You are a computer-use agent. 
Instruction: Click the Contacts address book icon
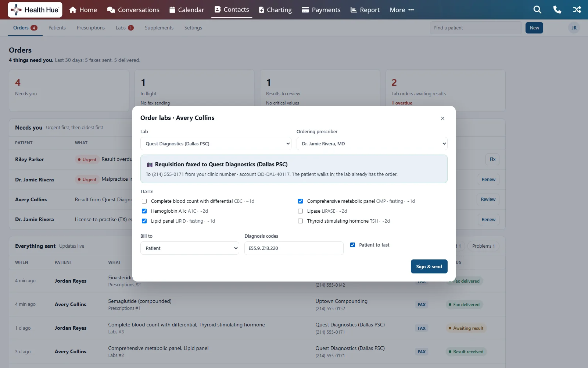tap(218, 10)
